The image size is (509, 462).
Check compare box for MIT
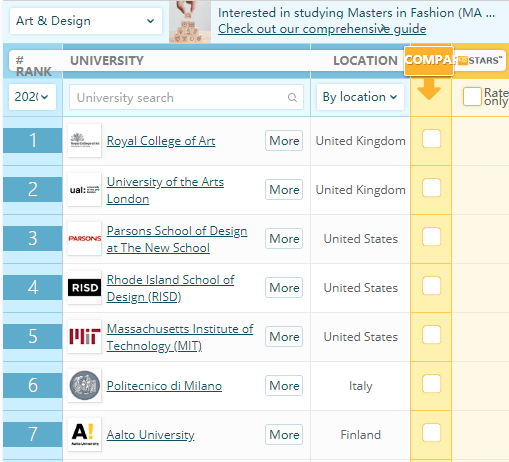[x=431, y=335]
